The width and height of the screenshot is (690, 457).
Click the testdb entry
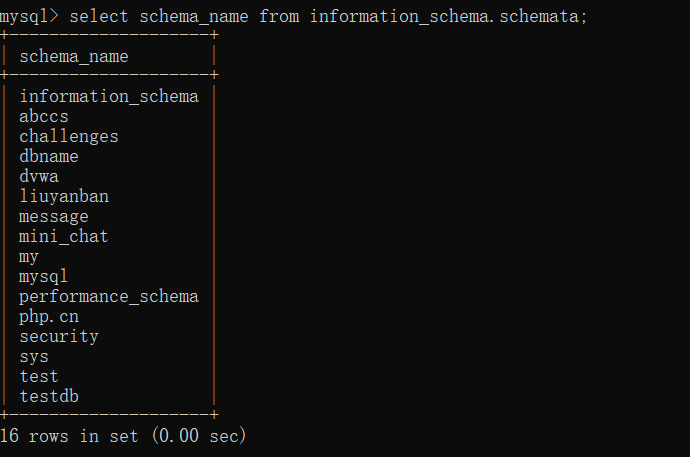49,396
